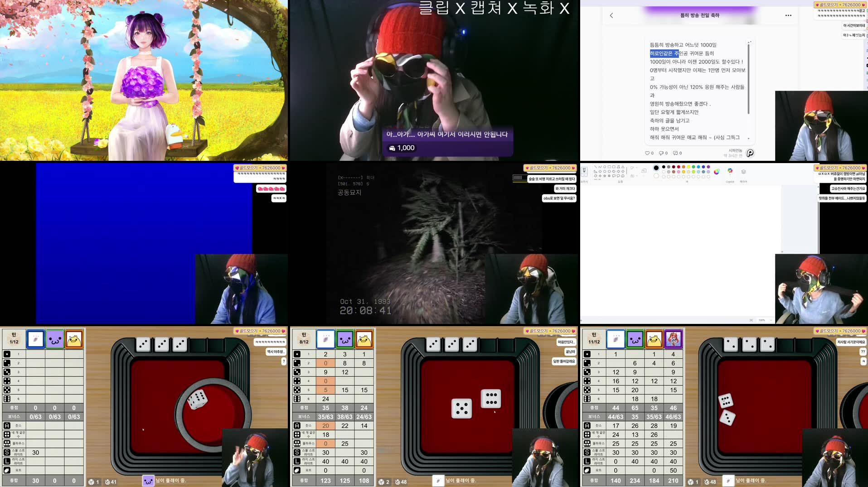
Task: Select Paint's brush tool
Action: click(584, 171)
